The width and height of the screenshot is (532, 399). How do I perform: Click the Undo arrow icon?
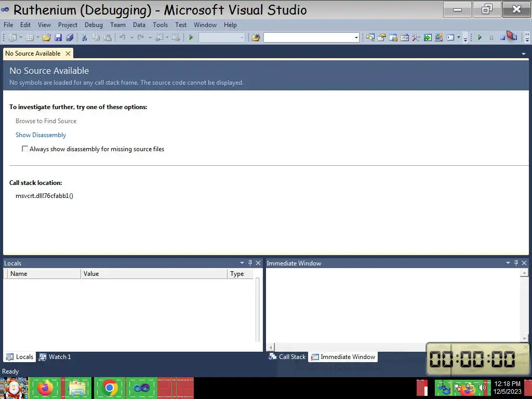123,37
